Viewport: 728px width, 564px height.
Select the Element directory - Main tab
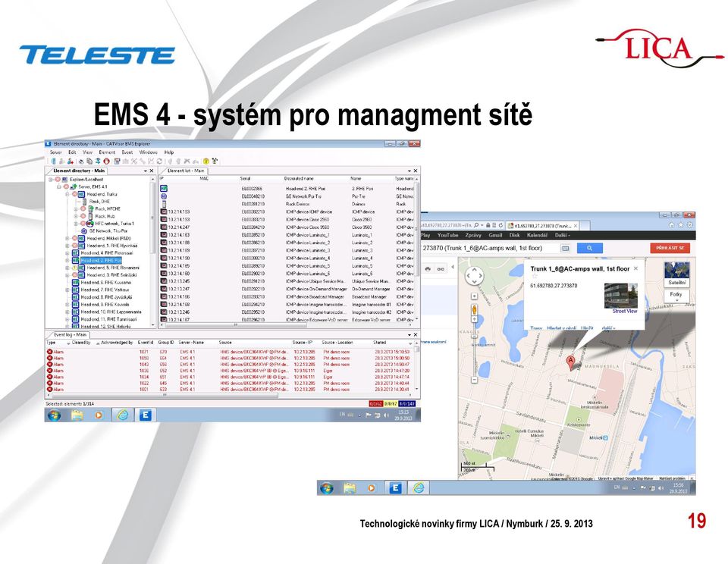click(x=78, y=171)
